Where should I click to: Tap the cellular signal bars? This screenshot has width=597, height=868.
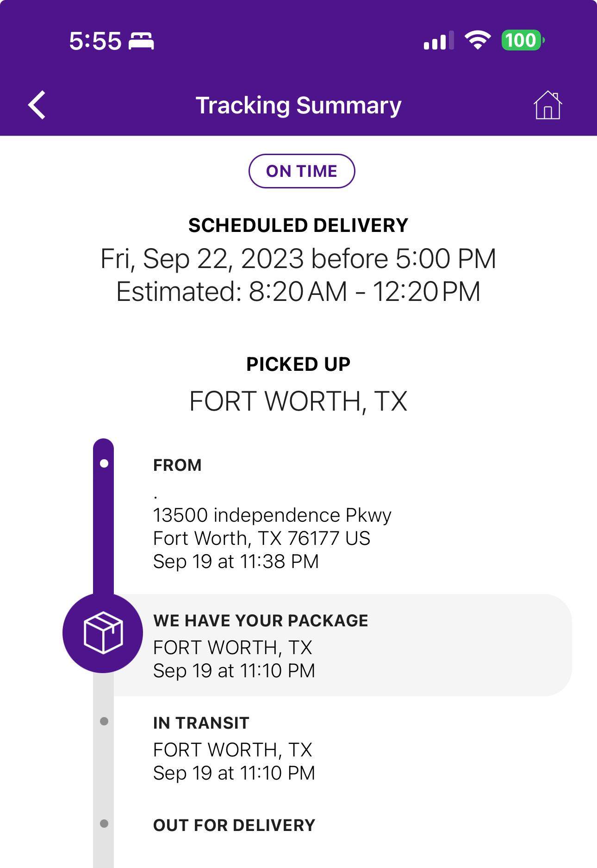(x=438, y=40)
